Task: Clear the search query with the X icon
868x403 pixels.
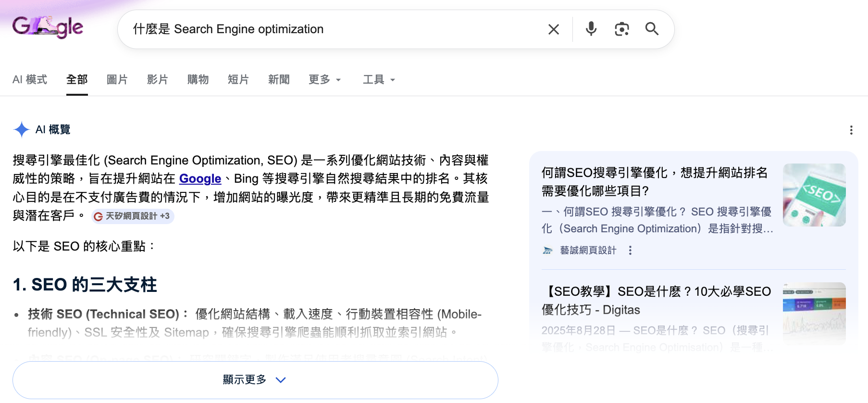Action: click(x=554, y=29)
